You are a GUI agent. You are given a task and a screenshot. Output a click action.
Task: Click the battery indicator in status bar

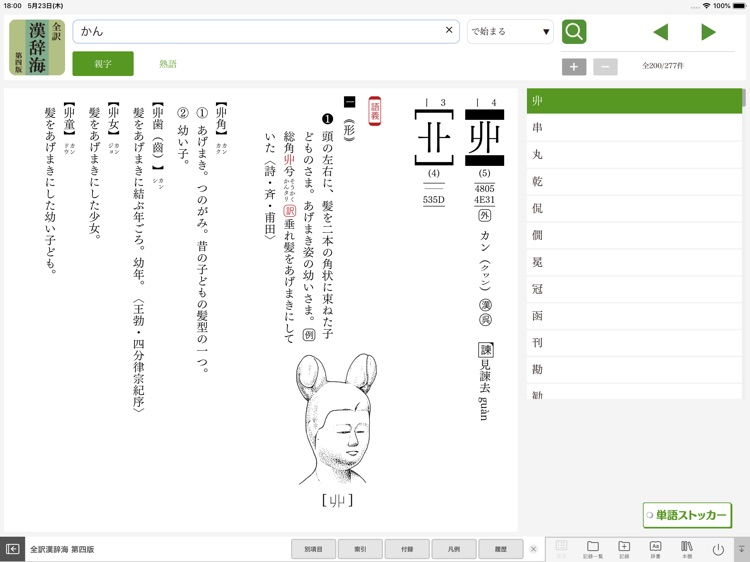click(x=740, y=6)
